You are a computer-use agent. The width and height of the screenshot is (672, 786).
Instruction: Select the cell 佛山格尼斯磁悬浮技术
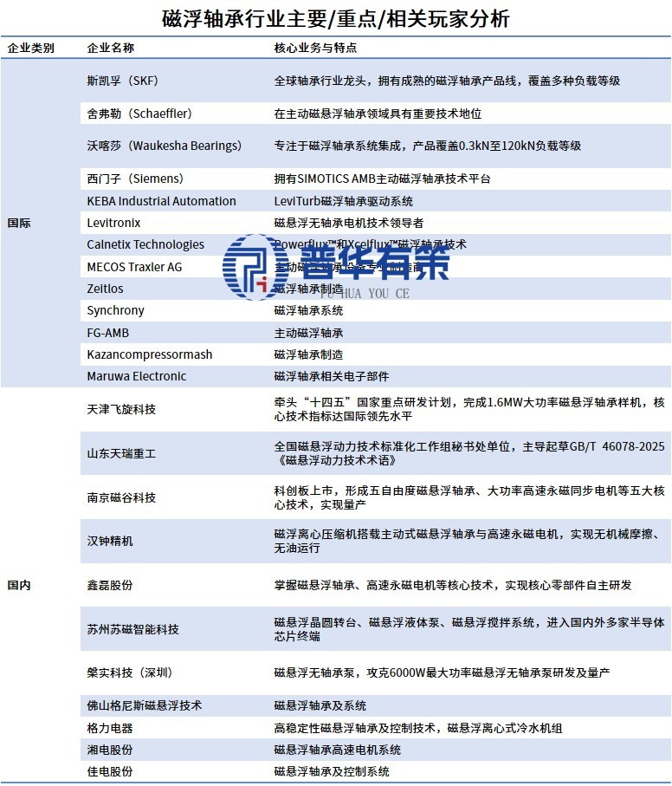tap(145, 705)
